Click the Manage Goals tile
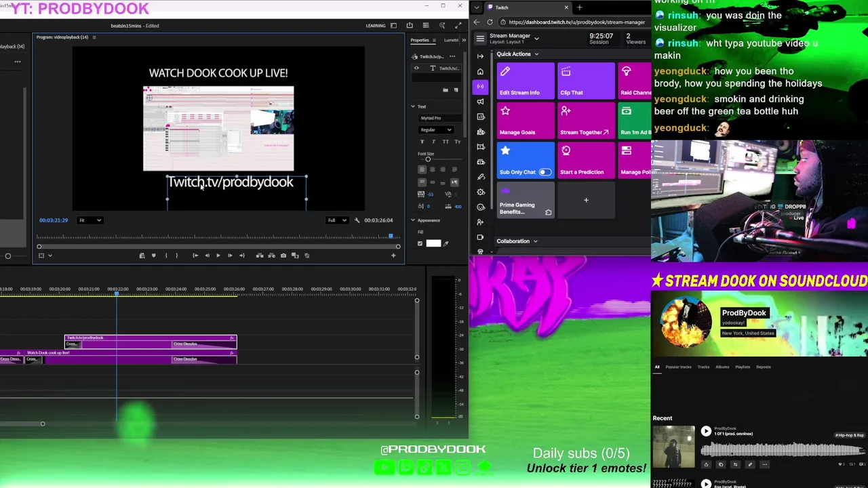Image resolution: width=868 pixels, height=488 pixels. [526, 121]
